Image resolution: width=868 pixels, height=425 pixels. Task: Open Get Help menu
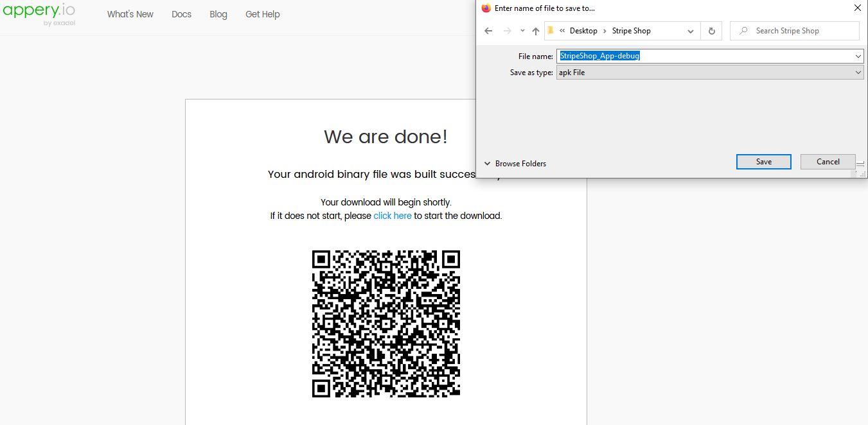(263, 14)
